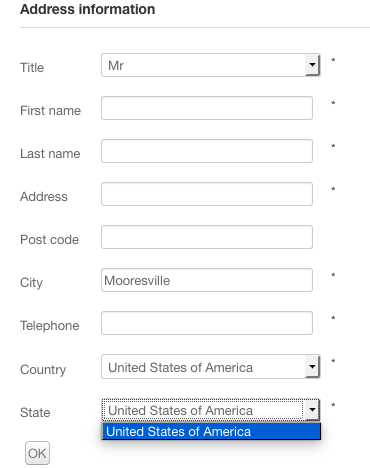
Task: Click into the Last name field
Action: [x=207, y=151]
